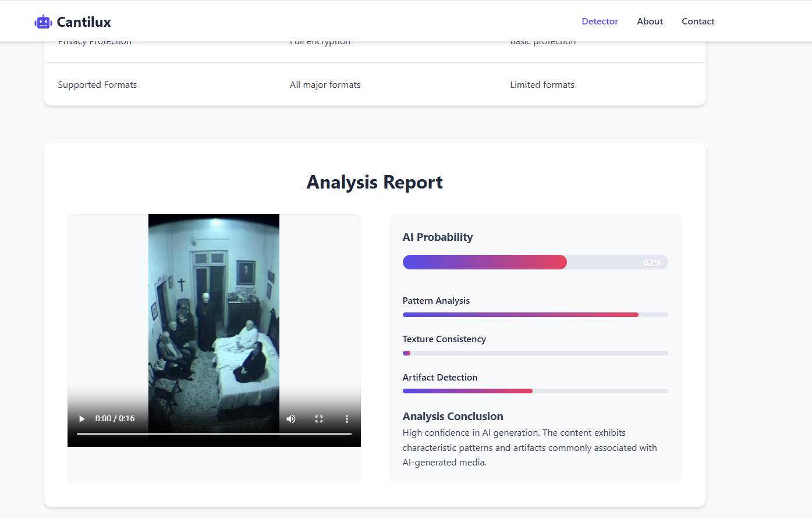812x519 pixels.
Task: Open the Contact page link
Action: pos(698,22)
